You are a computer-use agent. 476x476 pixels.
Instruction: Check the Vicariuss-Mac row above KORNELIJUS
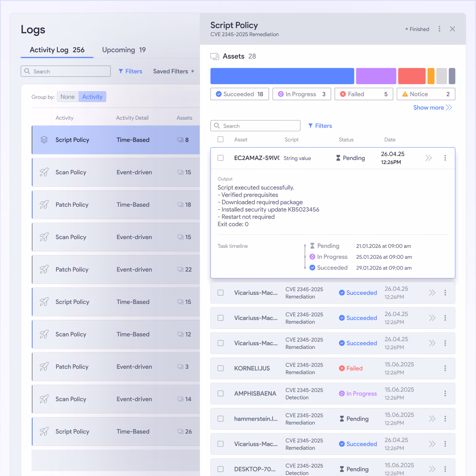[220, 343]
